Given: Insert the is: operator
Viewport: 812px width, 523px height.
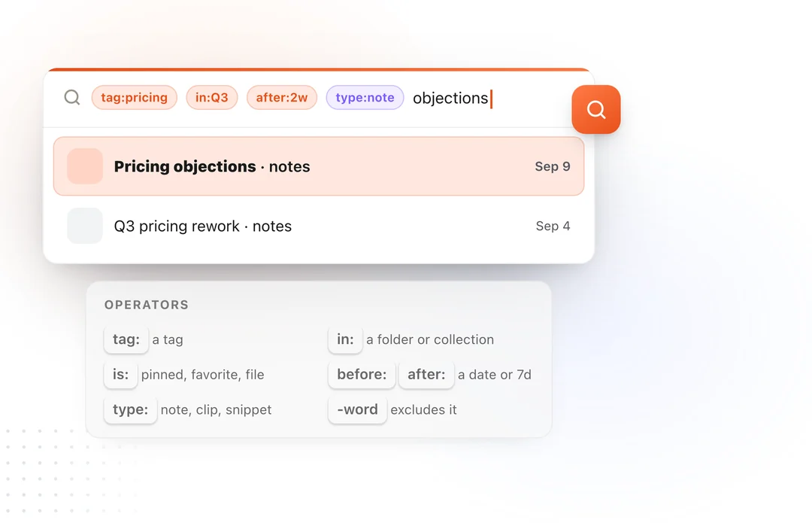Looking at the screenshot, I should tap(120, 374).
